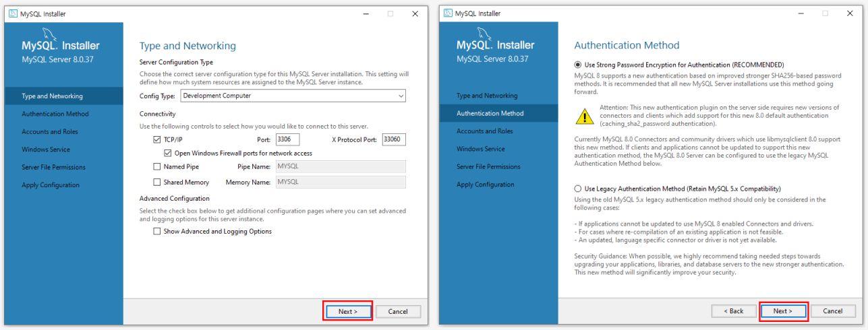Click the Authentication Method page heading

click(627, 45)
